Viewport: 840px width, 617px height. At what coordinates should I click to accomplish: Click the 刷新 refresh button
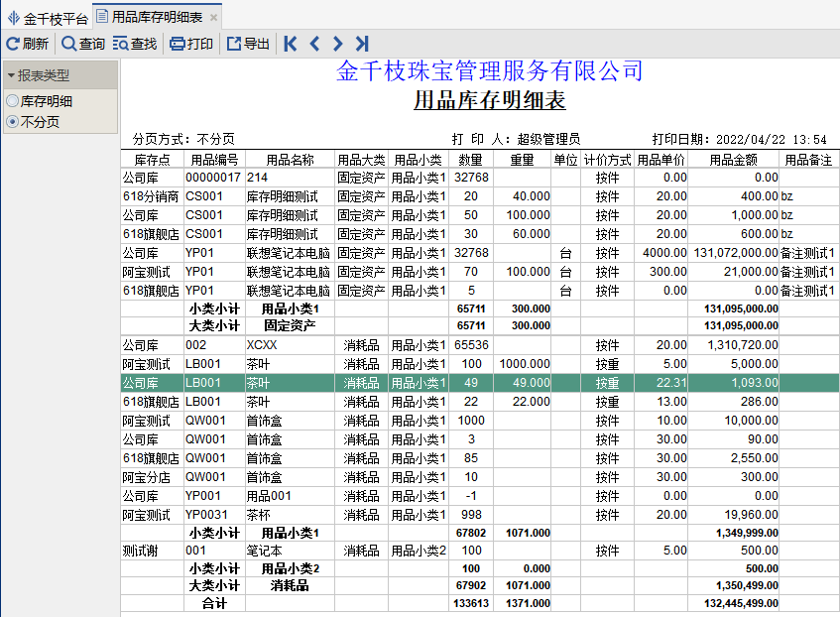tap(28, 44)
